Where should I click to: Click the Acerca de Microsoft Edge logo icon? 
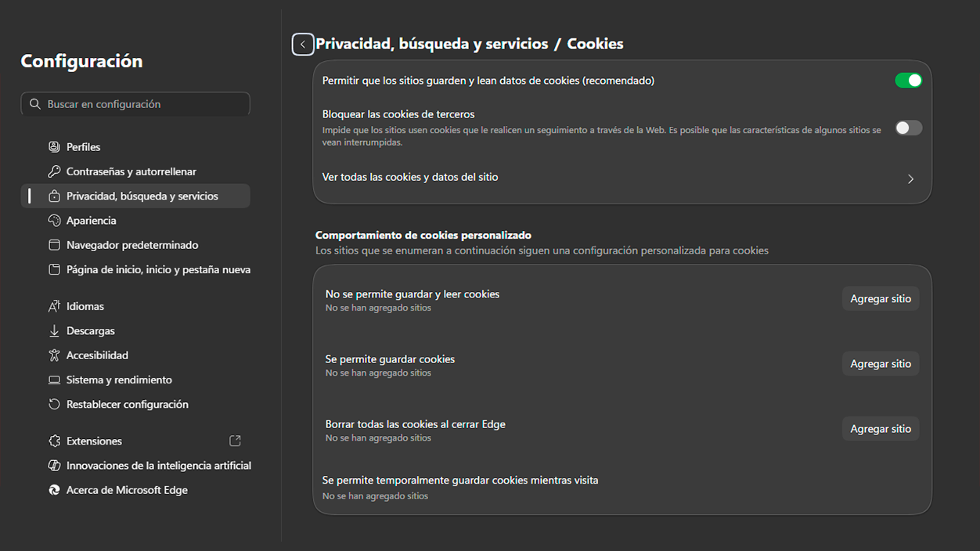(54, 490)
